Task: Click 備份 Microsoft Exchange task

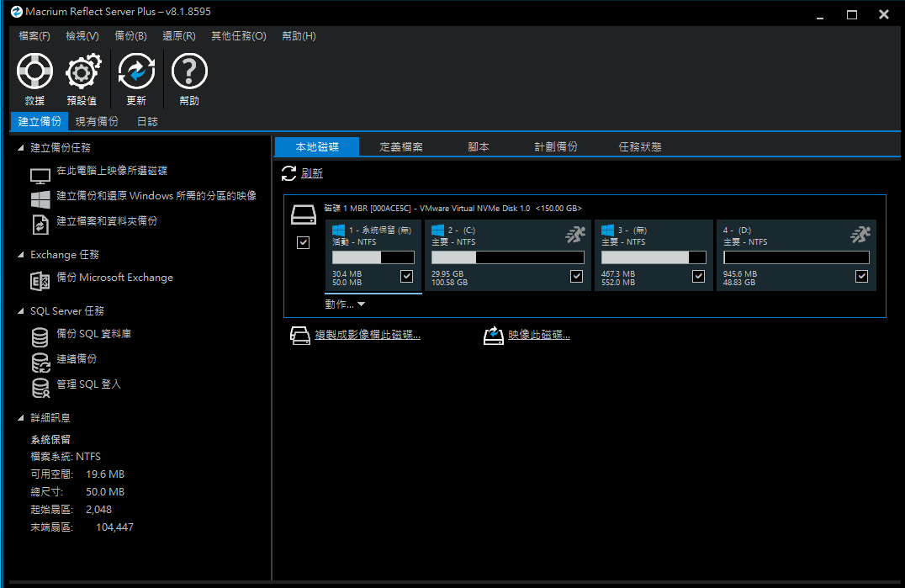Action: point(114,278)
